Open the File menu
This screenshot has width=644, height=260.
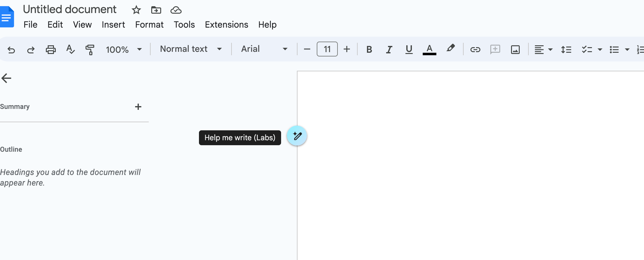pyautogui.click(x=30, y=25)
